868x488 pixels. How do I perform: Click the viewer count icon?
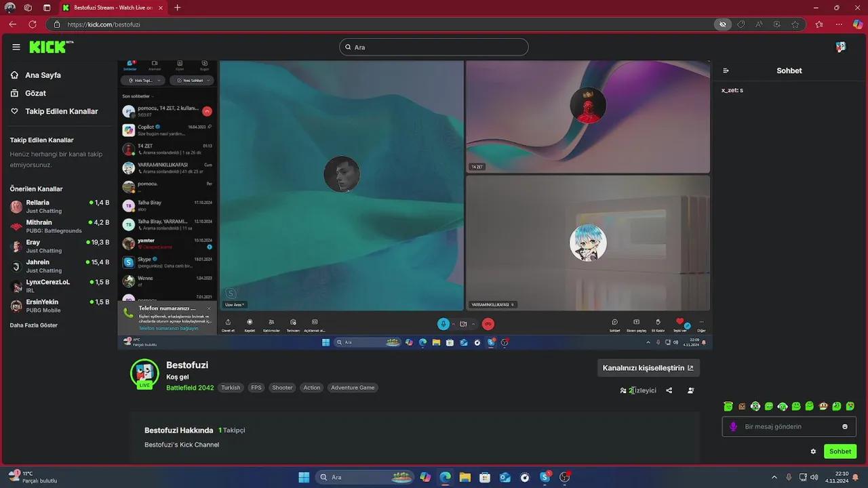pyautogui.click(x=623, y=390)
